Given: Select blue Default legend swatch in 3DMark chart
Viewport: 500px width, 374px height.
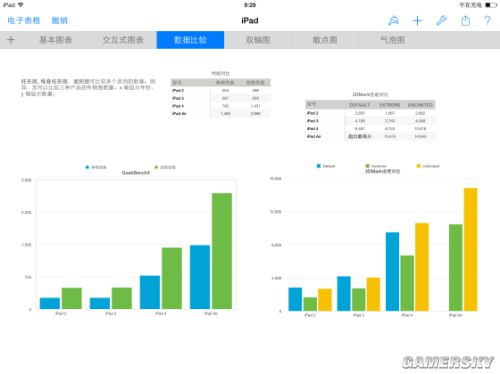Looking at the screenshot, I should (x=319, y=166).
